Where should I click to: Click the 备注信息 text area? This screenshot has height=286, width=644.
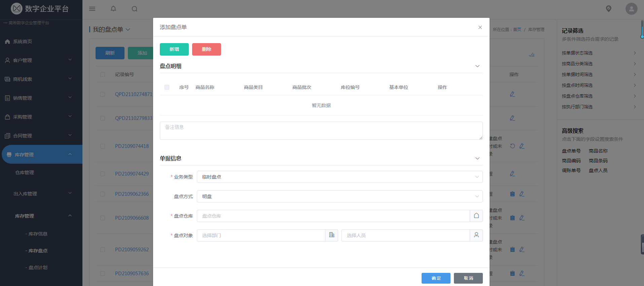[x=321, y=131]
